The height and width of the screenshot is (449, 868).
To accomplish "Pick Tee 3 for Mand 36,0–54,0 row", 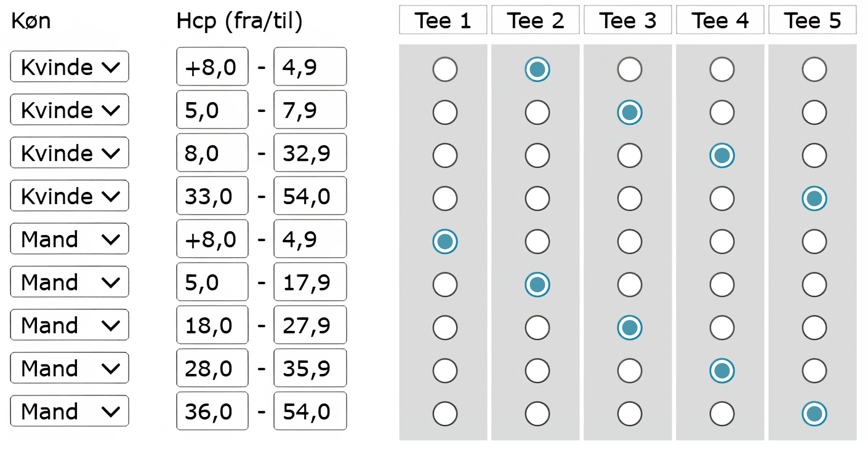I will 629,414.
